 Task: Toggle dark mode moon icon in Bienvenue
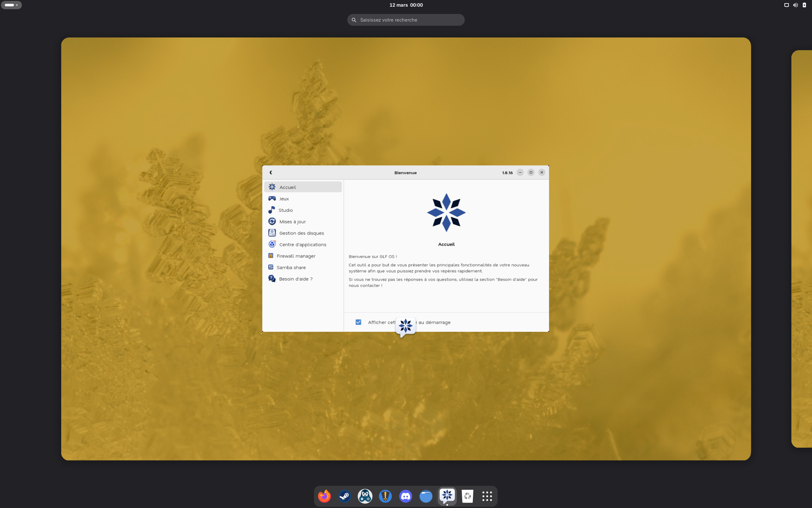(x=271, y=172)
